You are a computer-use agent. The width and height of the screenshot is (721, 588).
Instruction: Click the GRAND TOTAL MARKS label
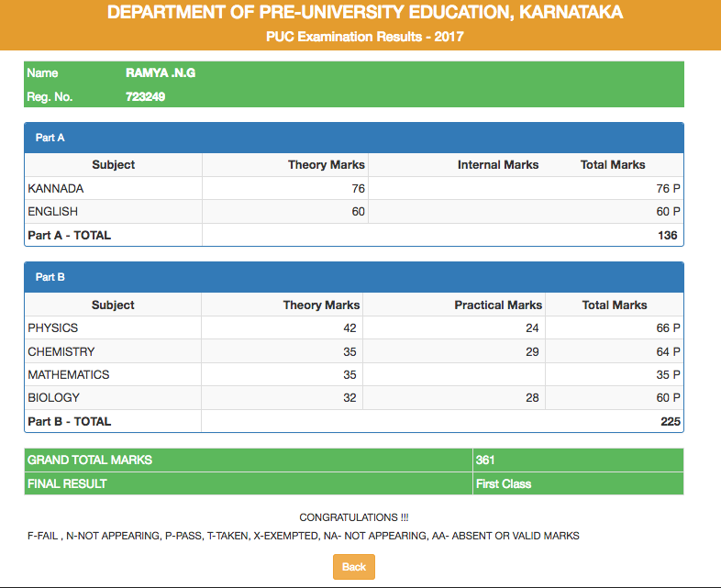tap(90, 460)
